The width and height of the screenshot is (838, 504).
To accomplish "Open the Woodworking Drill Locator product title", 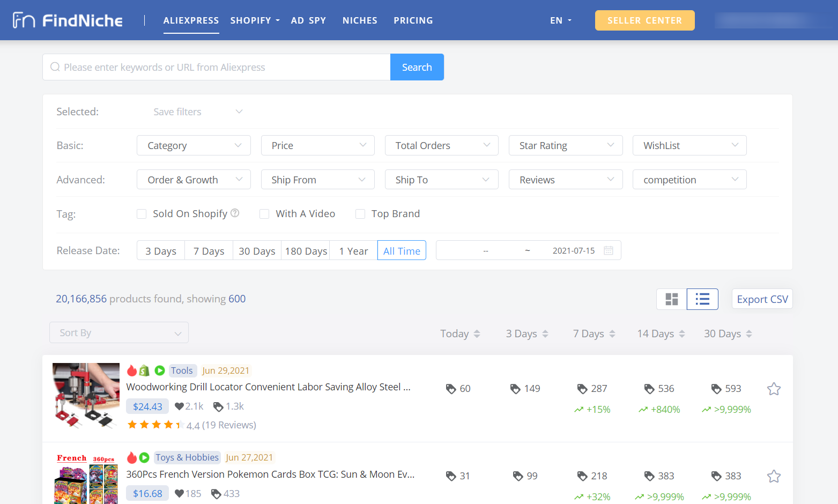I will pyautogui.click(x=269, y=387).
